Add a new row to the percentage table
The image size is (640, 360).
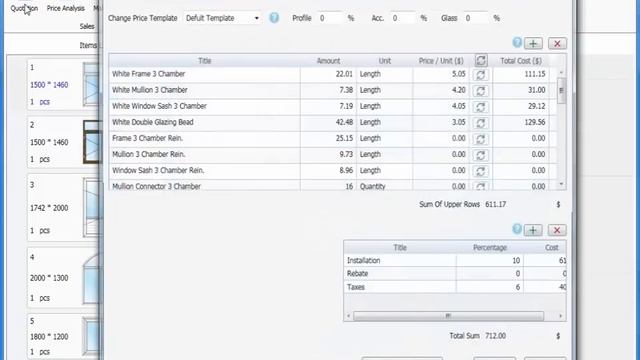[533, 230]
